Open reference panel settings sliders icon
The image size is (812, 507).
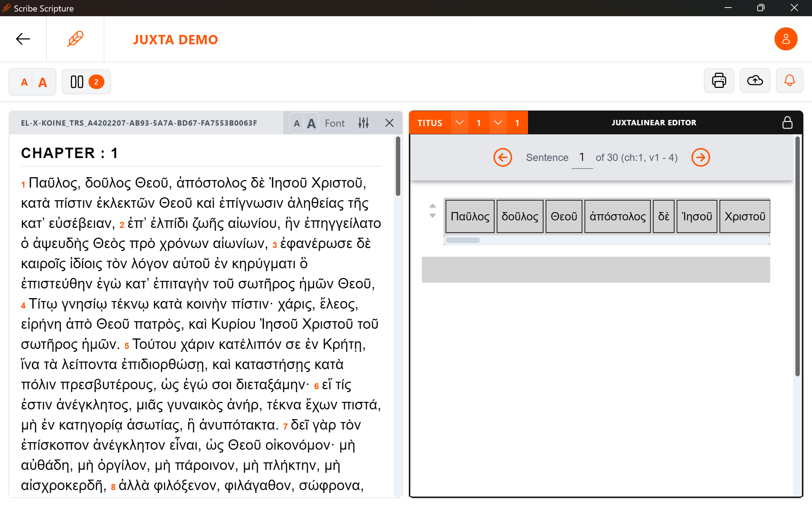364,123
